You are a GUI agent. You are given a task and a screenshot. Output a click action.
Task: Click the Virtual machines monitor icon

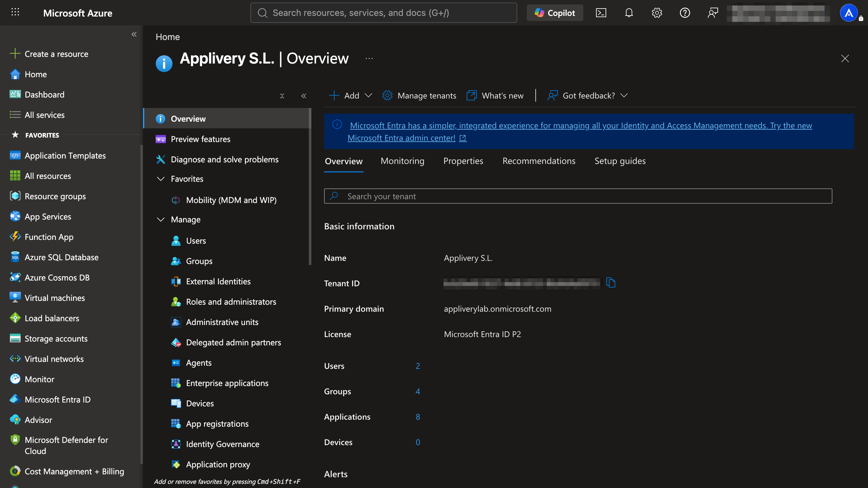click(15, 298)
